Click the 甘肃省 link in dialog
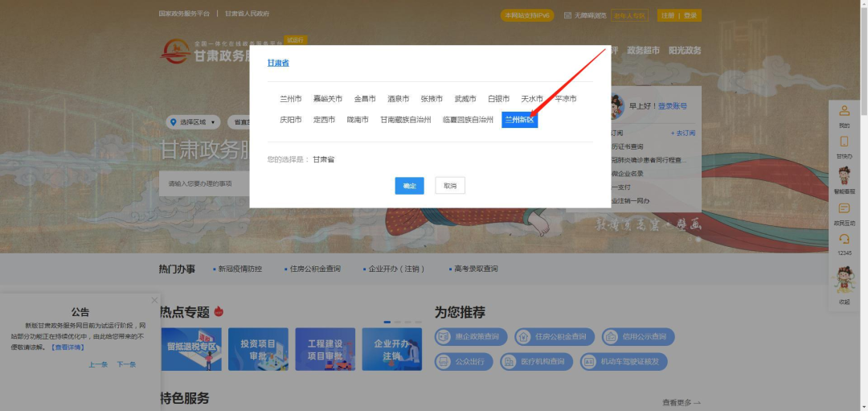Screen dimensions: 868x411 (x=278, y=63)
